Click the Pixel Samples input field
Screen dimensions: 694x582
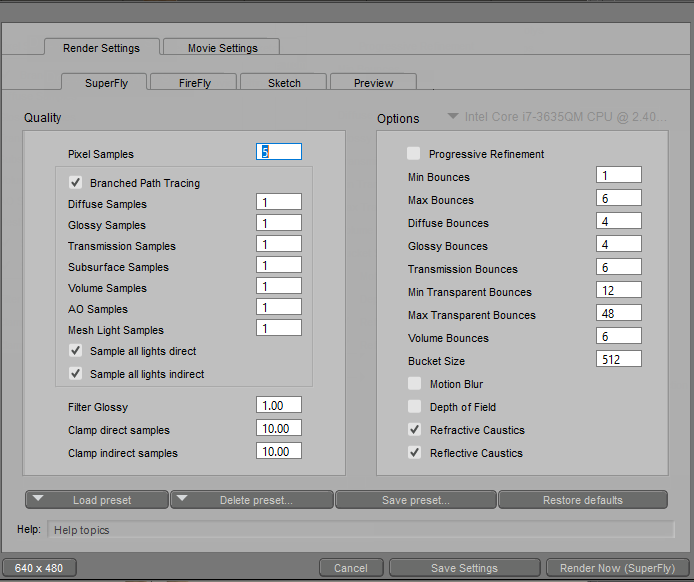279,152
